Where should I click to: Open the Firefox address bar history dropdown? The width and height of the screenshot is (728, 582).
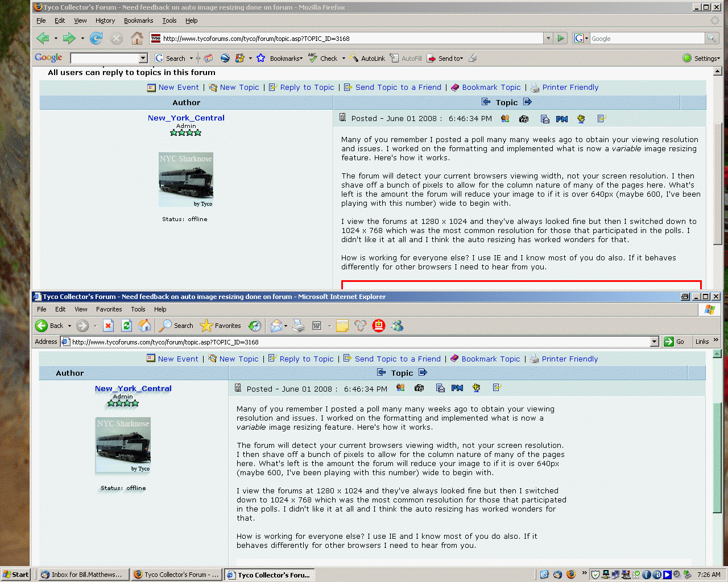(548, 38)
